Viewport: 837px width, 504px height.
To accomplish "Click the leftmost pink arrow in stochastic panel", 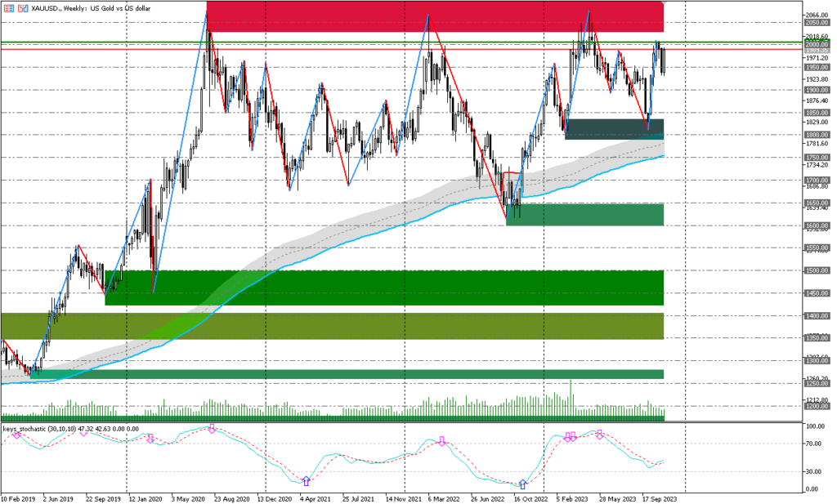I will pyautogui.click(x=16, y=435).
